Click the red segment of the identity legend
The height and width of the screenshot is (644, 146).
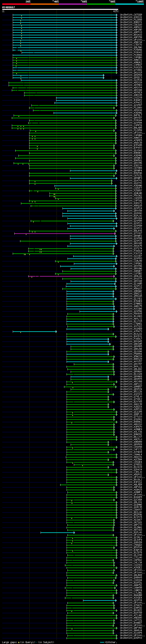click(16, 4)
